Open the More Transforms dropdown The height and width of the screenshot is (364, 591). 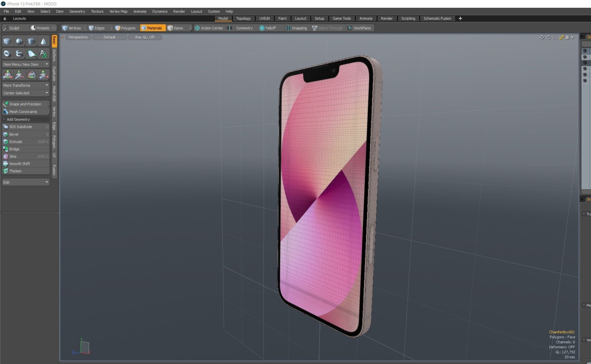tap(26, 85)
